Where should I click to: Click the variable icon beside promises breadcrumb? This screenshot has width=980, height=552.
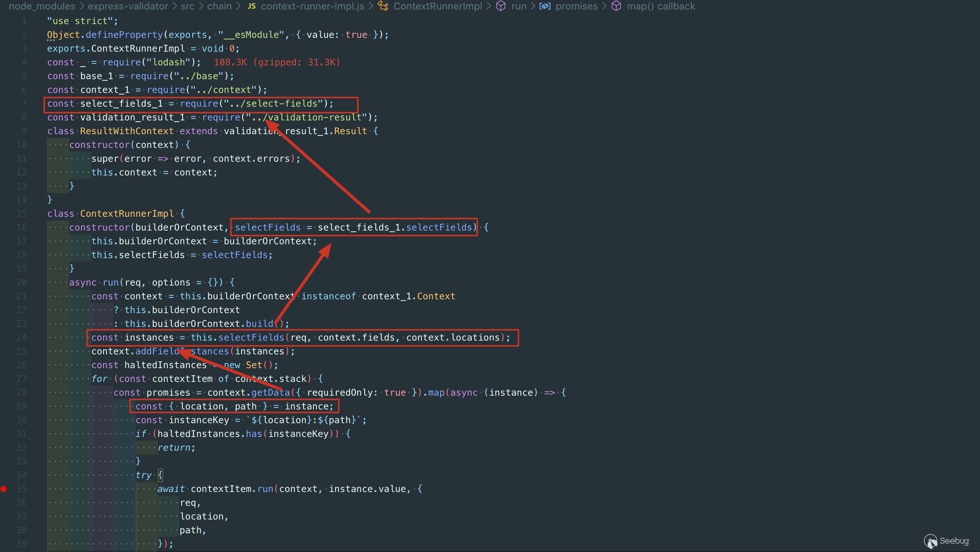[x=545, y=6]
